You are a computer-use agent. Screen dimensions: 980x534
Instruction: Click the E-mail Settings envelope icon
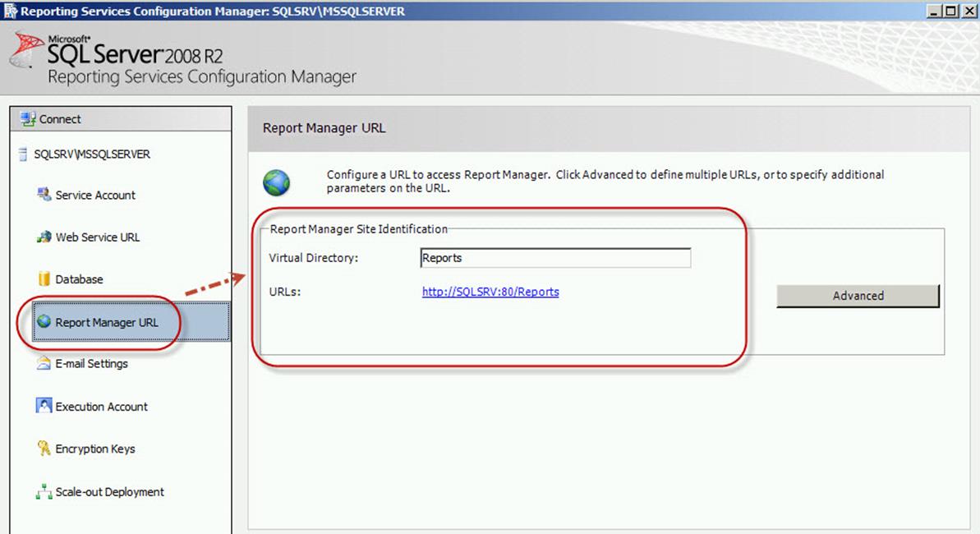[44, 363]
